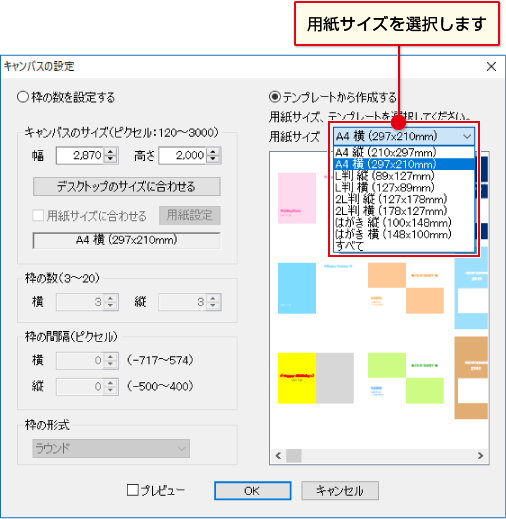Click the template list right scroll arrow
The width and height of the screenshot is (506, 519).
[480, 456]
